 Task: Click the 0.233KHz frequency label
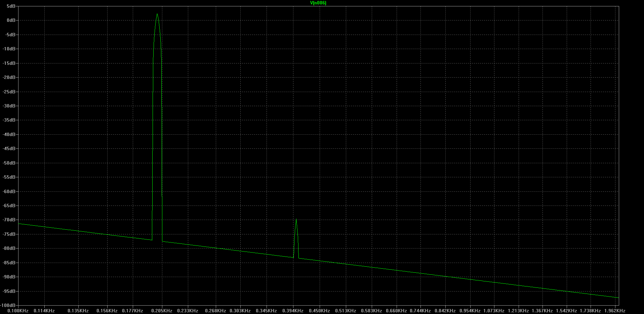(188, 311)
